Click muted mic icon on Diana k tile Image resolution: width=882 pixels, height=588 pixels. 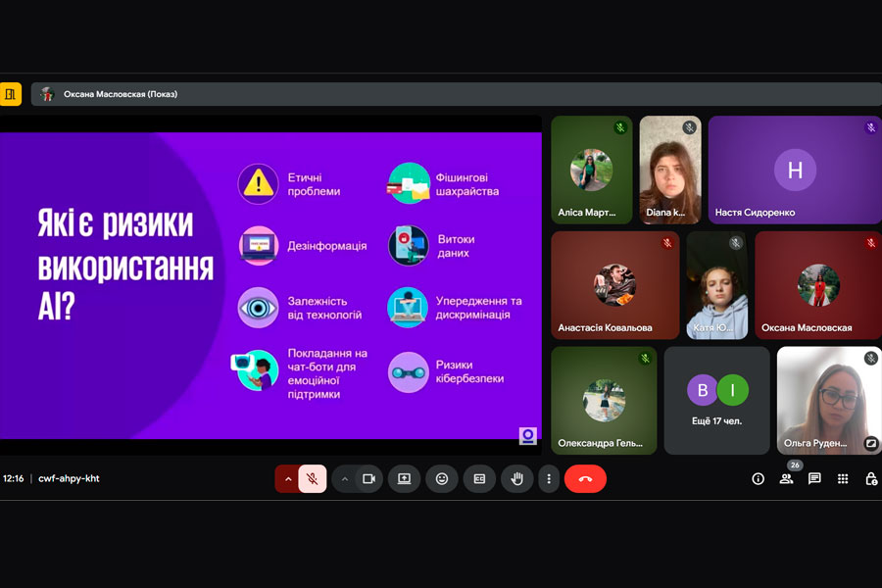click(690, 127)
